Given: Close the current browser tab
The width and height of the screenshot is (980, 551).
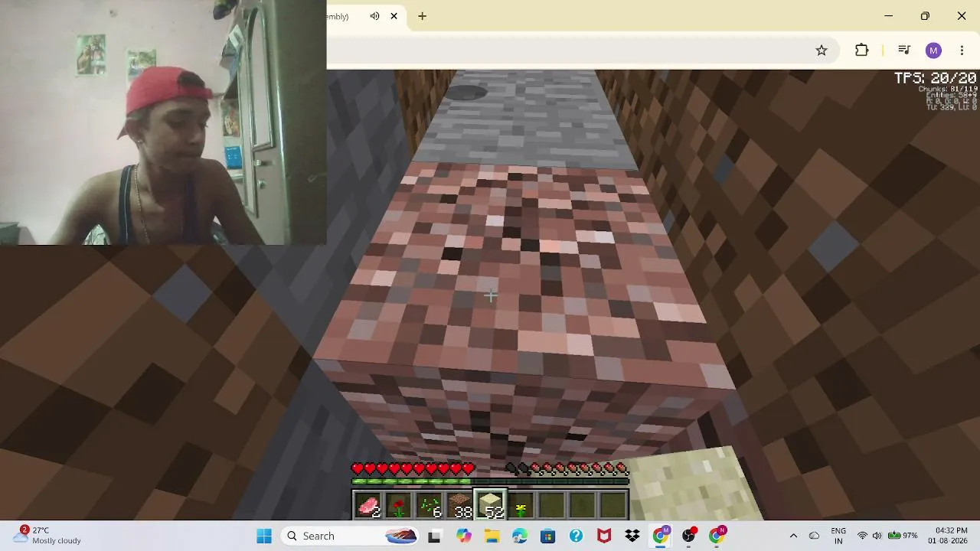Looking at the screenshot, I should pyautogui.click(x=394, y=16).
